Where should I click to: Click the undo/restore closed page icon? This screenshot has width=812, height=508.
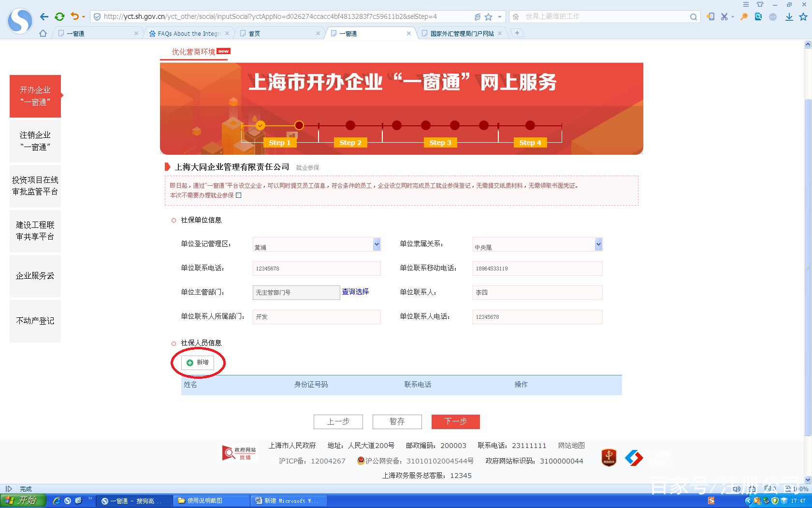75,16
